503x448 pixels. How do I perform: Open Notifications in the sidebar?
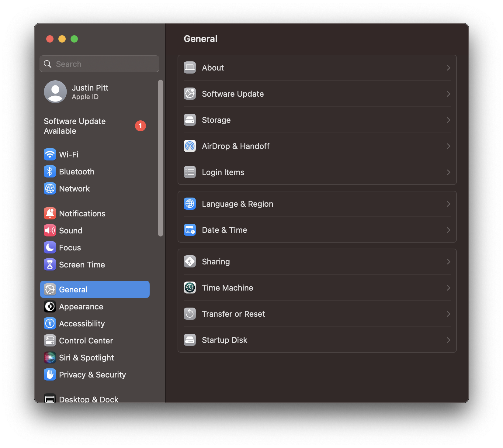click(82, 214)
